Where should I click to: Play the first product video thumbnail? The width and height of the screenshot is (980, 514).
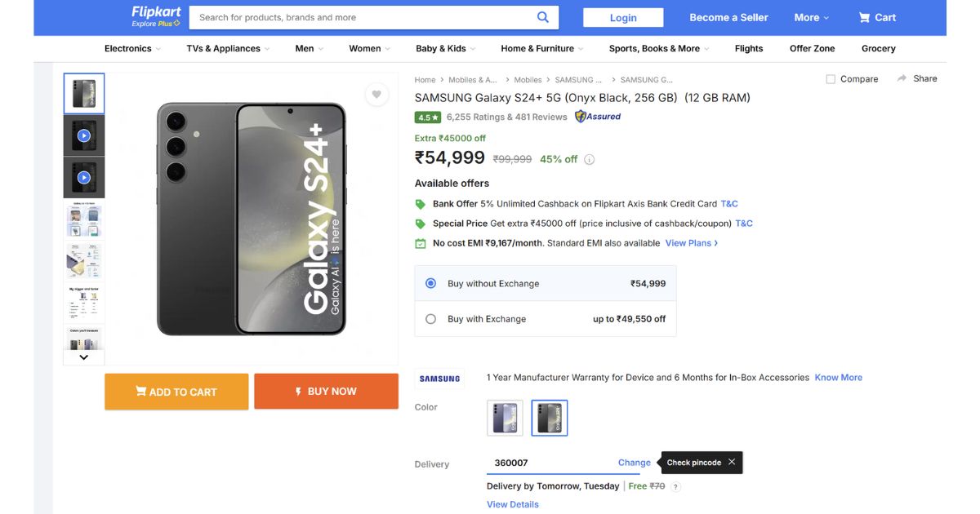click(x=84, y=135)
